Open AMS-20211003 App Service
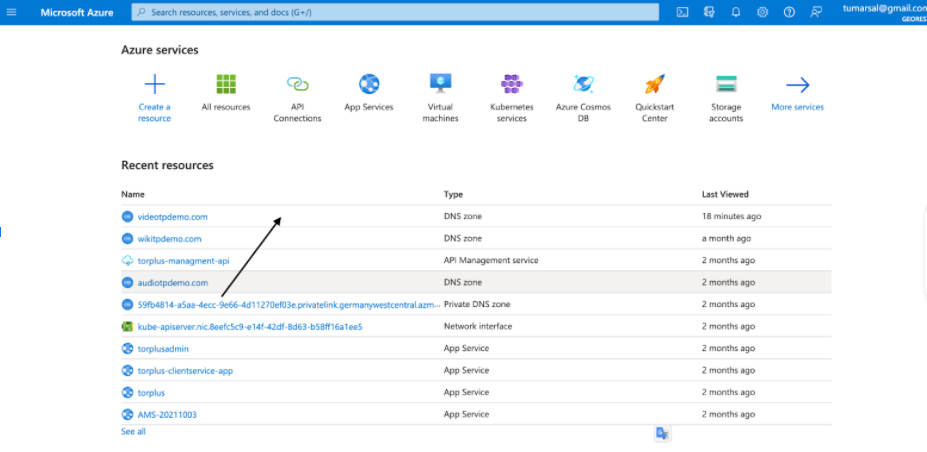 pyautogui.click(x=167, y=415)
